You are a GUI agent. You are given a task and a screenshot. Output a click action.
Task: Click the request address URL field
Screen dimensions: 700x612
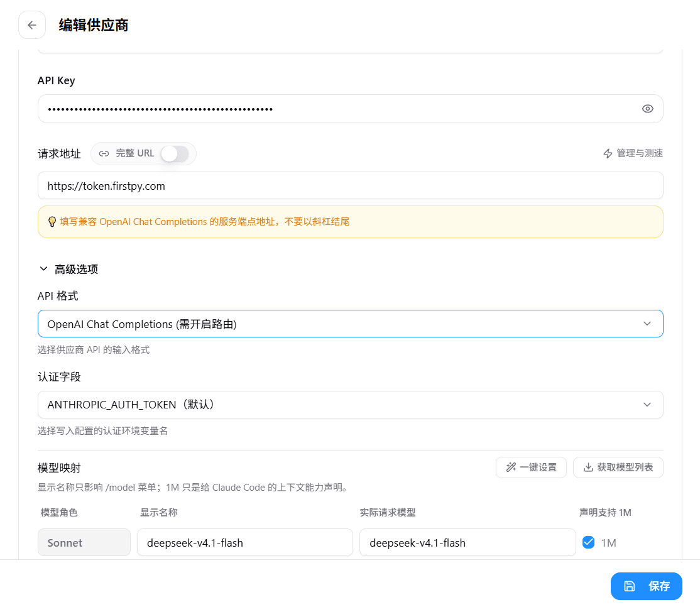click(351, 186)
